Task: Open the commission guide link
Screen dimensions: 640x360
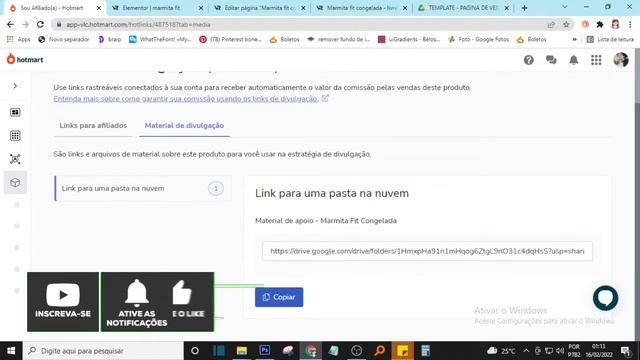Action: coord(186,99)
